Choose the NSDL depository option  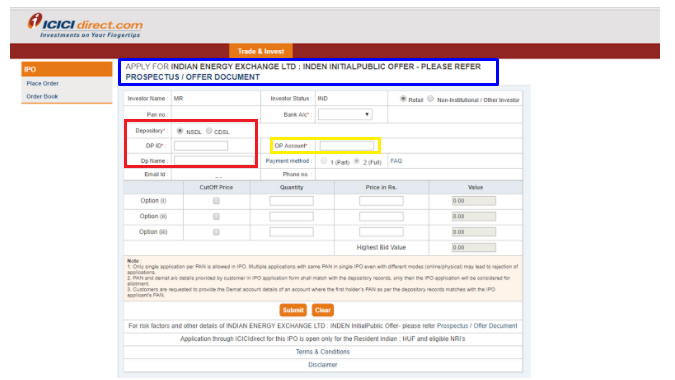[x=180, y=131]
